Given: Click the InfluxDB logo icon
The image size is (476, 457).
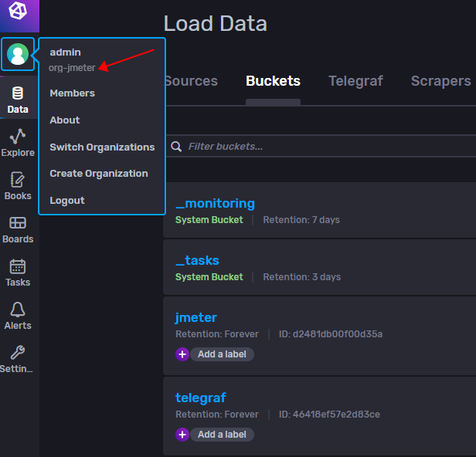Looking at the screenshot, I should tap(18, 11).
